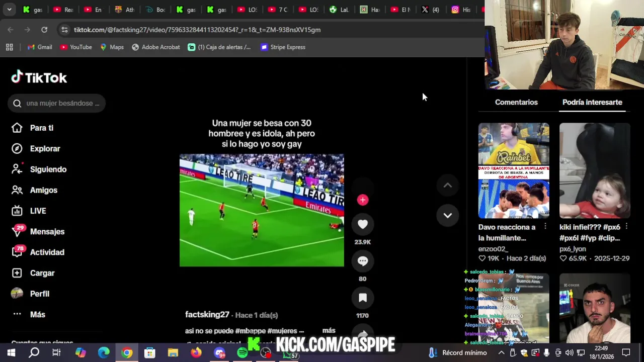Image resolution: width=644 pixels, height=362 pixels.
Task: Open Gmail bookmark
Action: pos(40,47)
